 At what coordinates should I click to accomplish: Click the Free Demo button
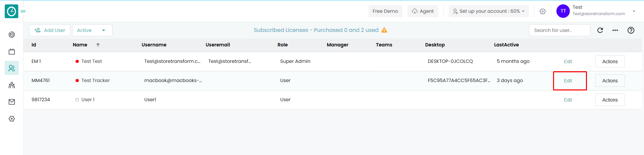385,11
